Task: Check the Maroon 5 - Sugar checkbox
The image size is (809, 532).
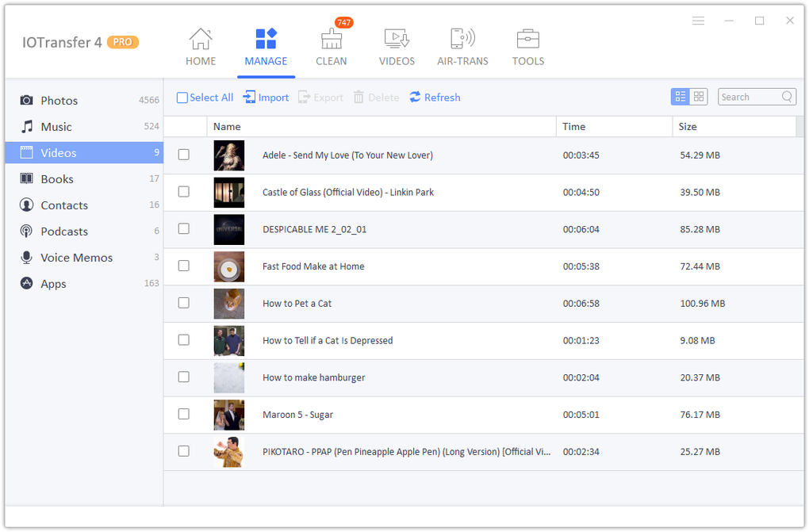Action: 184,415
